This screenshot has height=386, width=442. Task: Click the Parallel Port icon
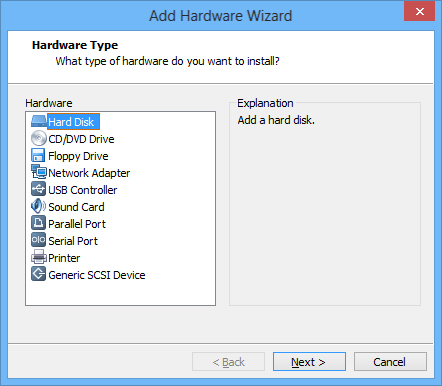(38, 223)
